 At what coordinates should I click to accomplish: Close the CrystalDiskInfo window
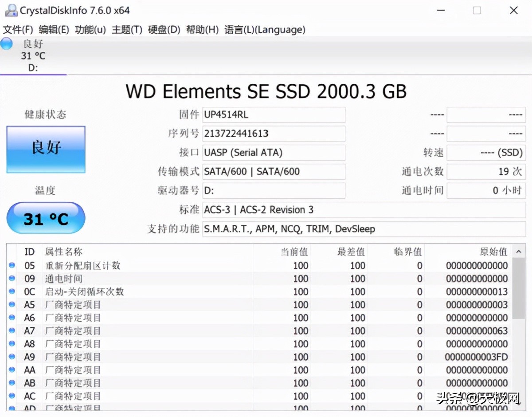click(514, 10)
